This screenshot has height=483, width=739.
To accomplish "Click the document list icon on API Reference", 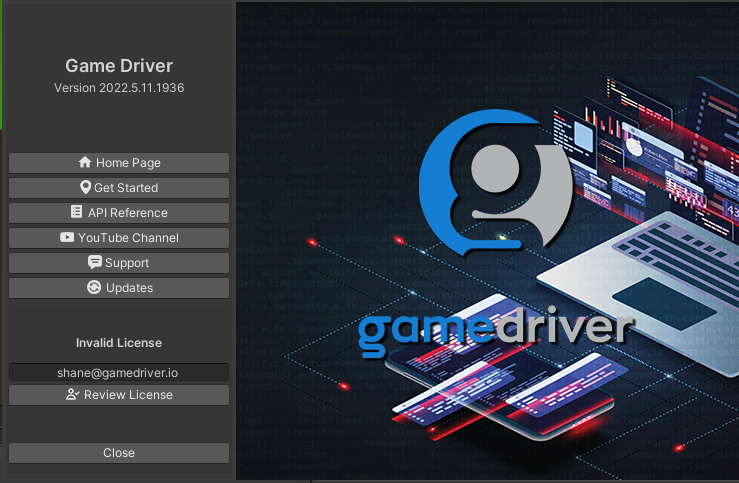I will (76, 212).
